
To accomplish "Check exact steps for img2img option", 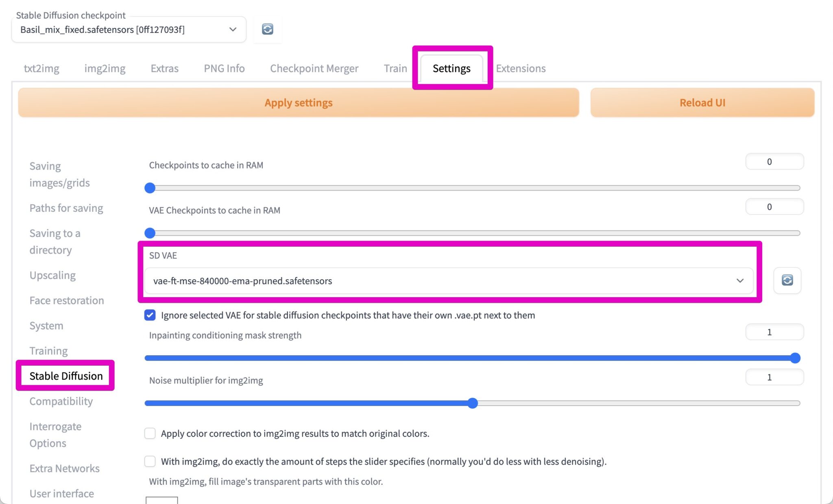I will coord(150,461).
